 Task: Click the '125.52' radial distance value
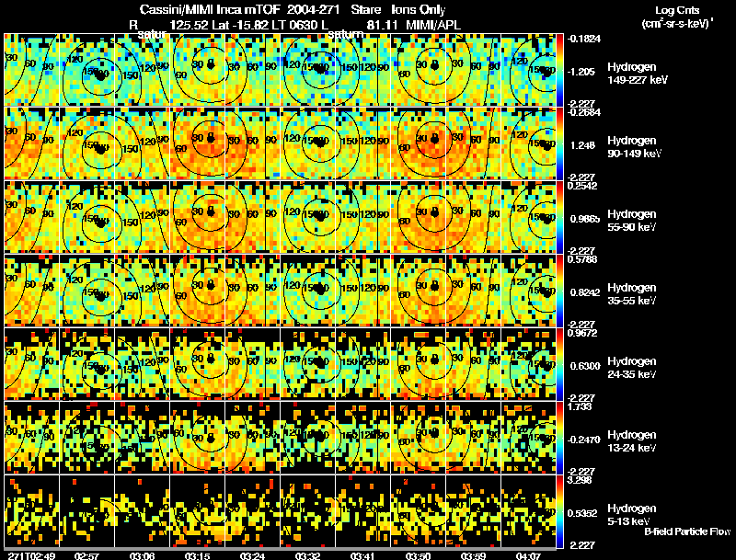coord(190,25)
